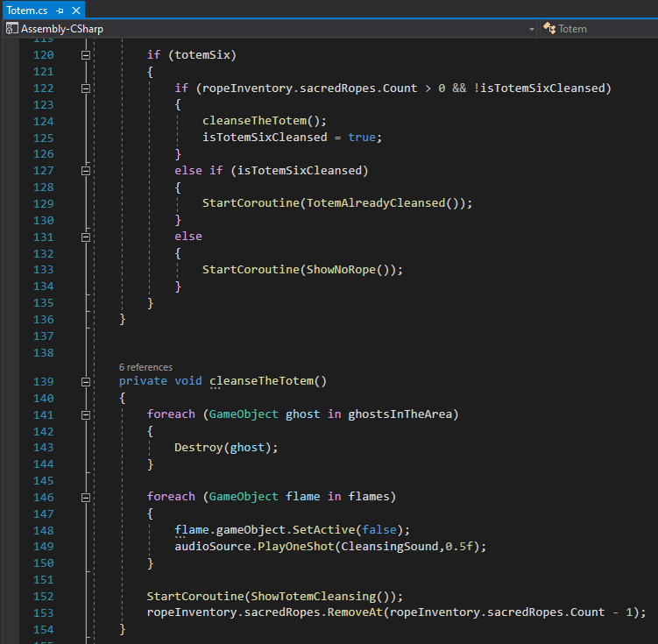Collapse the else if isTotemSixCleansed block
Screen dimensions: 658x644
86,171
